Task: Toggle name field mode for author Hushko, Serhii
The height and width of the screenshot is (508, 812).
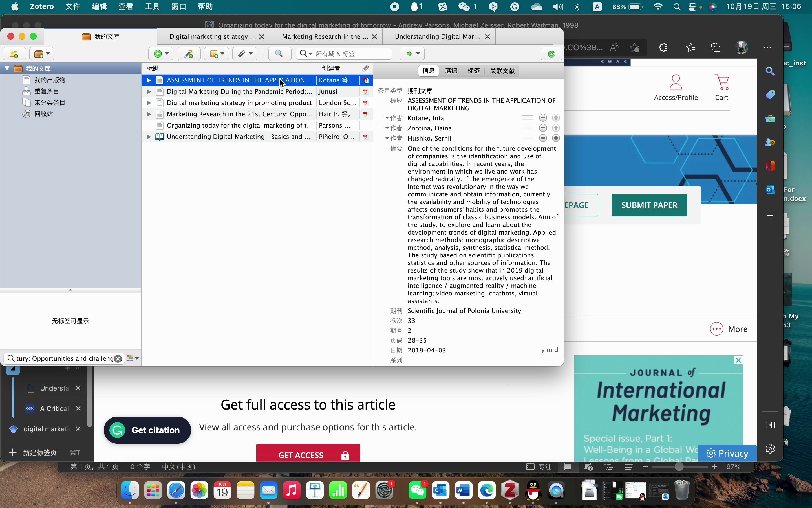Action: 528,138
